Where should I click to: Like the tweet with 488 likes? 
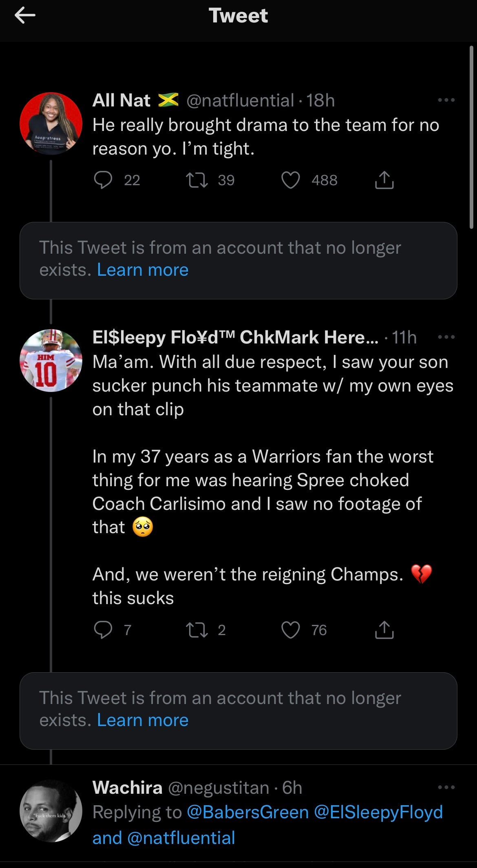click(x=291, y=180)
